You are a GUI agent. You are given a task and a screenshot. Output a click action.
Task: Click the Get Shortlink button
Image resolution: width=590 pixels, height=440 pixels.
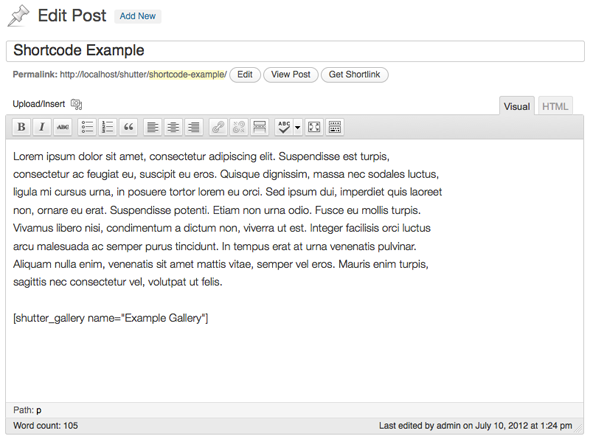pos(354,75)
